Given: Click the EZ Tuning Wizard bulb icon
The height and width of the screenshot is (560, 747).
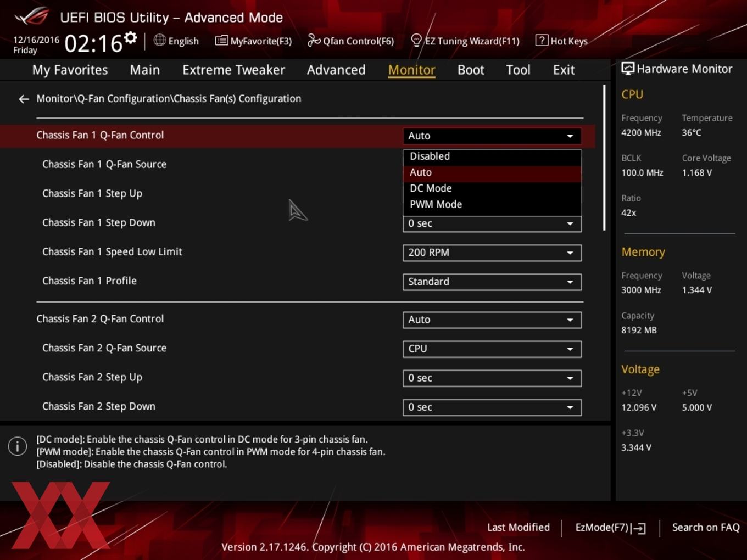Looking at the screenshot, I should (x=416, y=40).
